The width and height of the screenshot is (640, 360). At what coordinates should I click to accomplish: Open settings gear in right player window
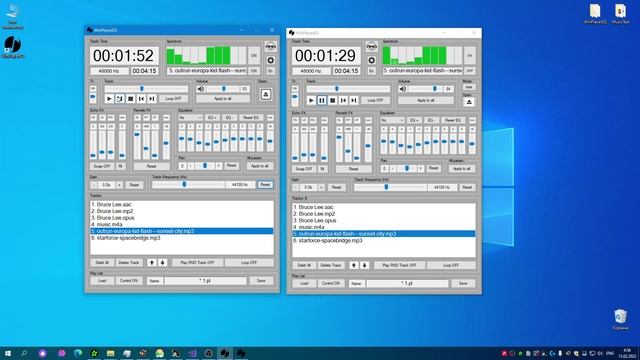[371, 60]
